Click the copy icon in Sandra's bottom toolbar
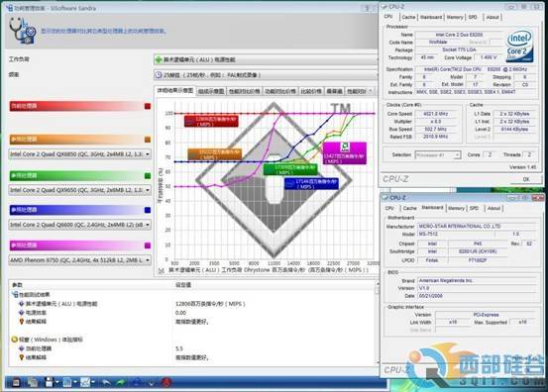This screenshot has width=548, height=392. tap(32, 382)
